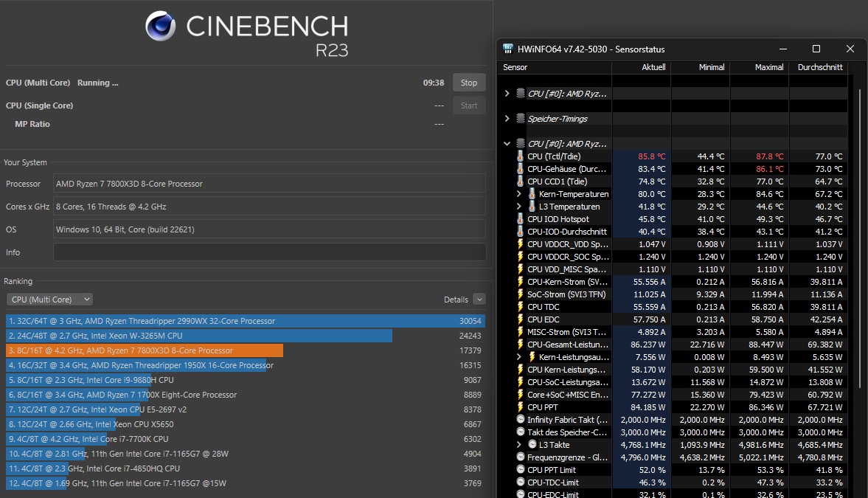Select ranking row 5 Intel Core i9-9880H

[246, 380]
